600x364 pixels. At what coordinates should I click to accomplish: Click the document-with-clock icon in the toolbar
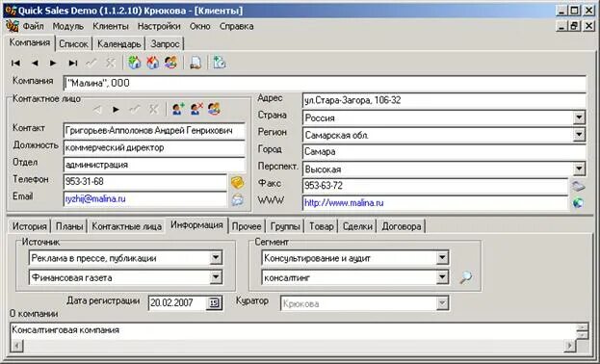pyautogui.click(x=220, y=63)
